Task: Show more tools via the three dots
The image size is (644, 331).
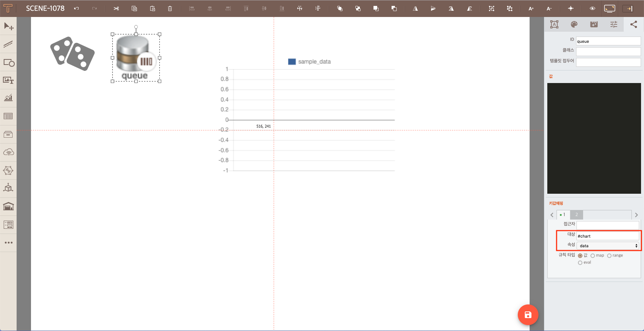Action: pyautogui.click(x=8, y=242)
